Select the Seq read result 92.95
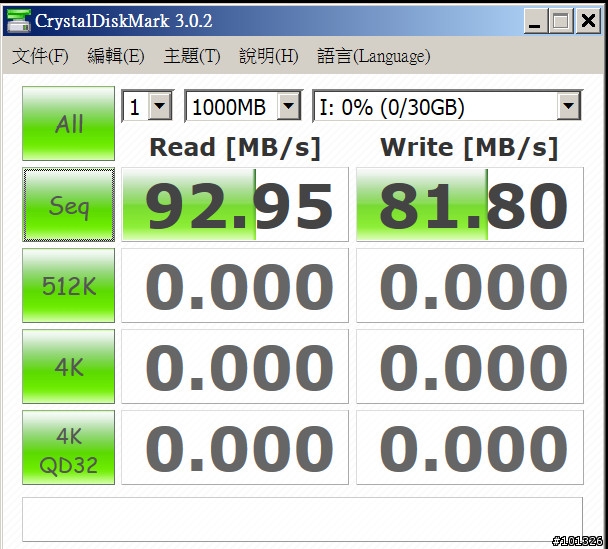Image resolution: width=608 pixels, height=549 pixels. 235,204
